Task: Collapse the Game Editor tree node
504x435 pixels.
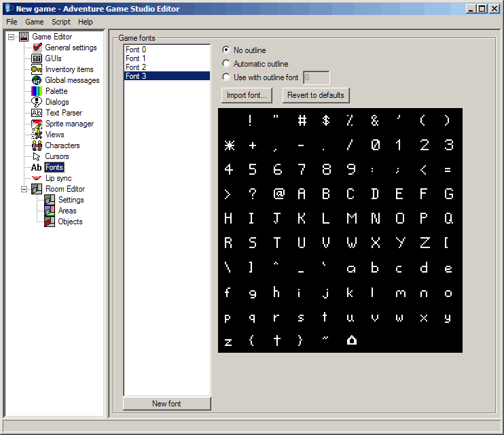Action: 12,37
